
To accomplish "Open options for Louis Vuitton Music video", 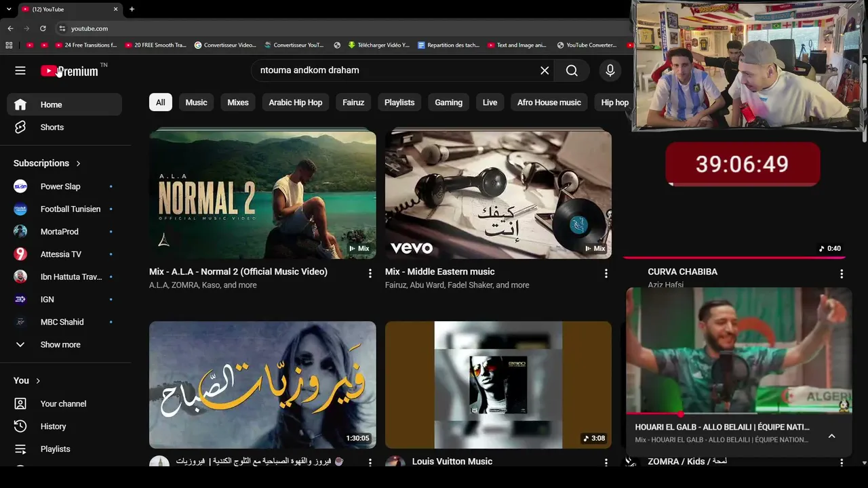I will (x=606, y=462).
